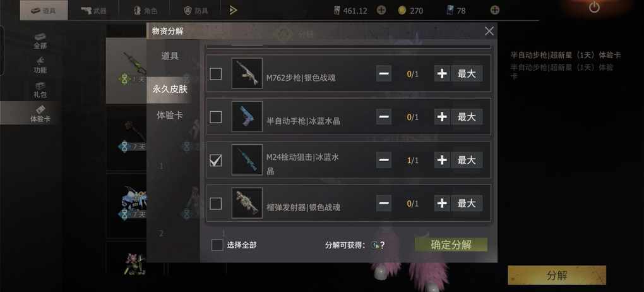Click the plus icon next to 78 tickets
The image size is (644, 292).
(496, 10)
